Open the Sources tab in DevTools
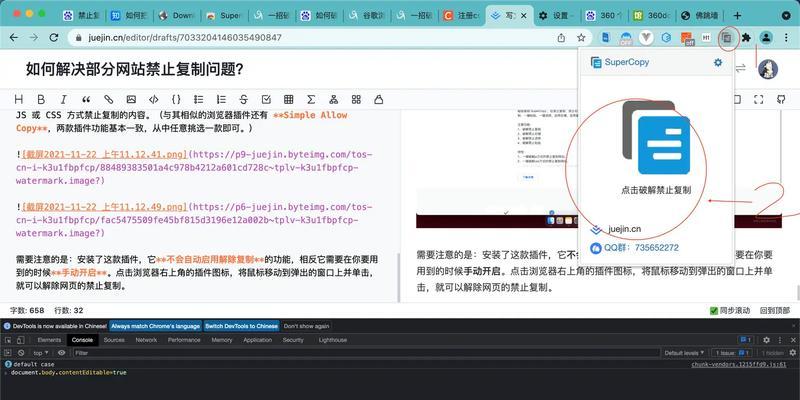This screenshot has width=800, height=400. click(x=114, y=340)
